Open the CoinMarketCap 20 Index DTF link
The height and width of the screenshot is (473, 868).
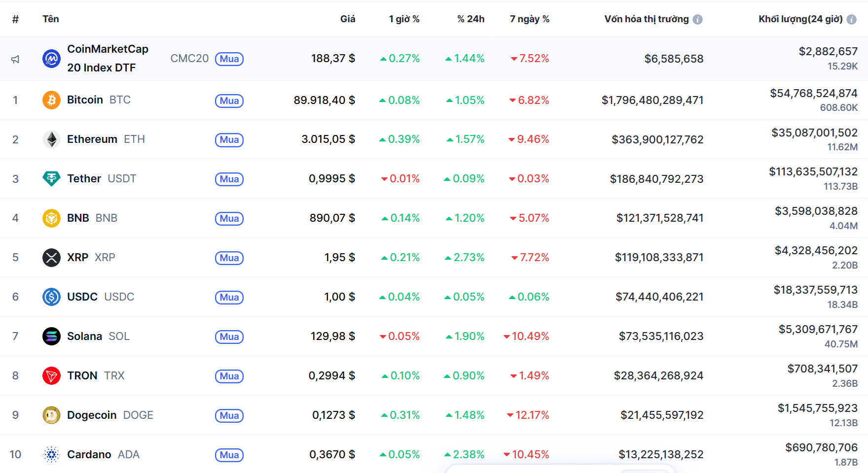[108, 58]
